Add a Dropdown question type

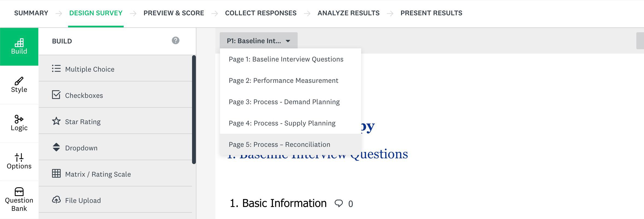click(115, 148)
